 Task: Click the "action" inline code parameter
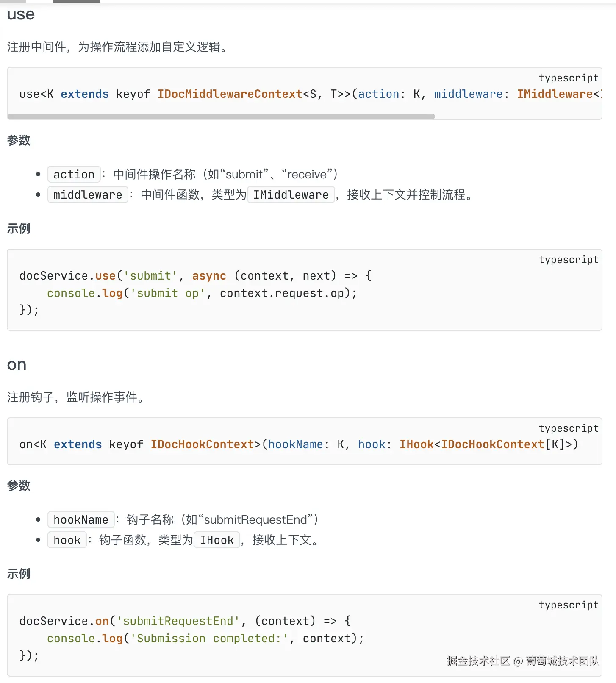[74, 174]
